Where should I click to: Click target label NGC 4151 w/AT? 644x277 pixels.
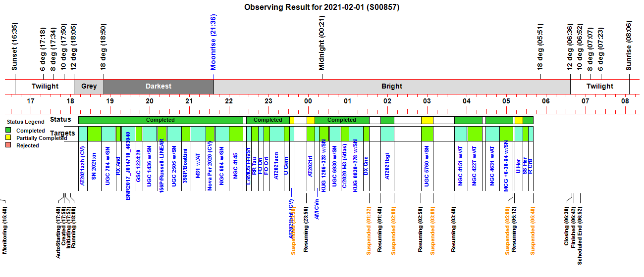[x=461, y=167]
